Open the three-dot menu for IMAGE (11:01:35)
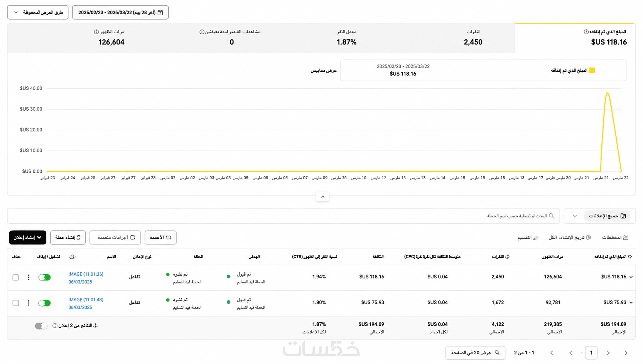The height and width of the screenshot is (364, 643). (x=29, y=277)
